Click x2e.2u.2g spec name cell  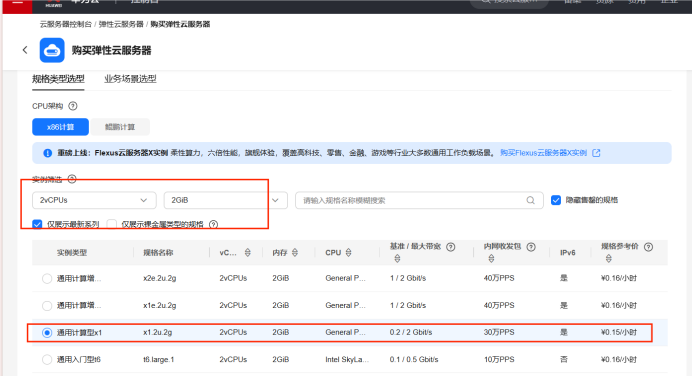pos(160,278)
